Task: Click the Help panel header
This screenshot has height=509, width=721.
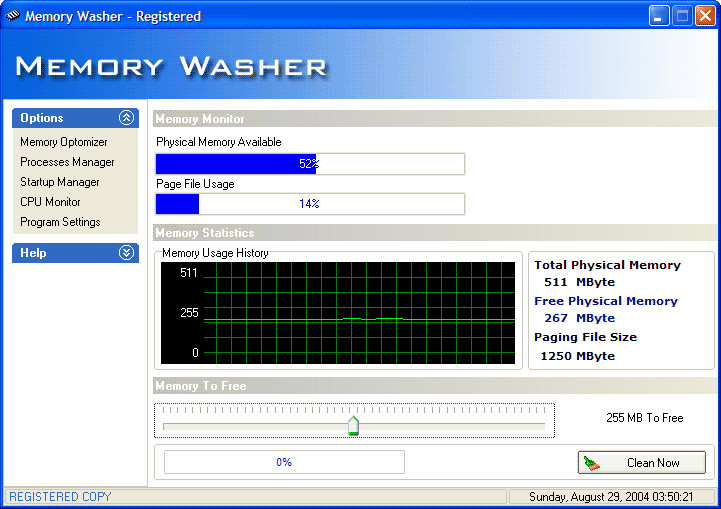Action: (x=75, y=253)
